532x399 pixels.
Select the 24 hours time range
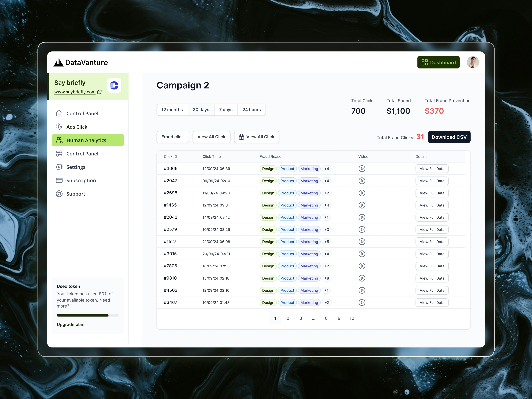[x=251, y=109]
